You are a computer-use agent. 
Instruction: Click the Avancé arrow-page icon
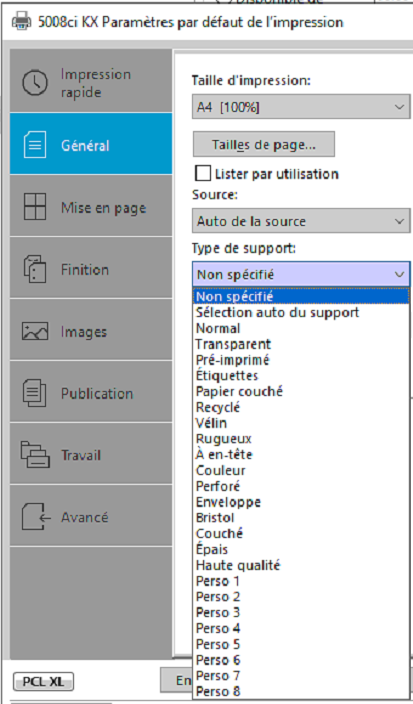click(x=36, y=517)
